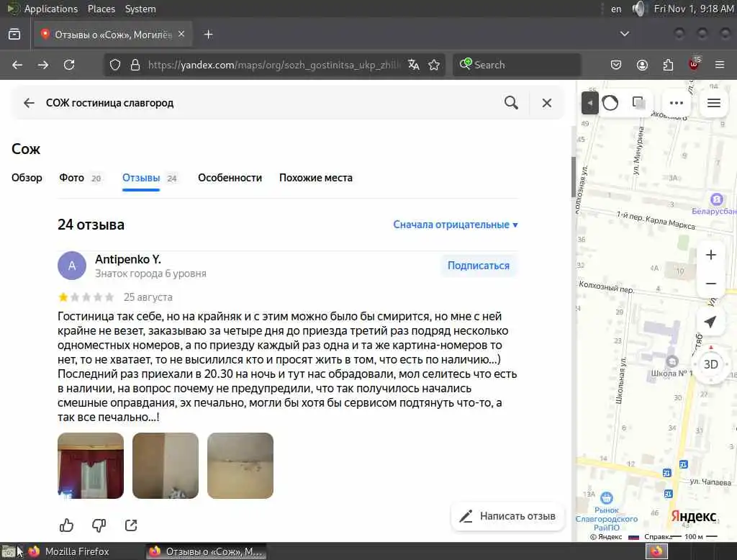Viewport: 737px width, 560px height.
Task: Open the extensions puzzle icon
Action: point(668,65)
